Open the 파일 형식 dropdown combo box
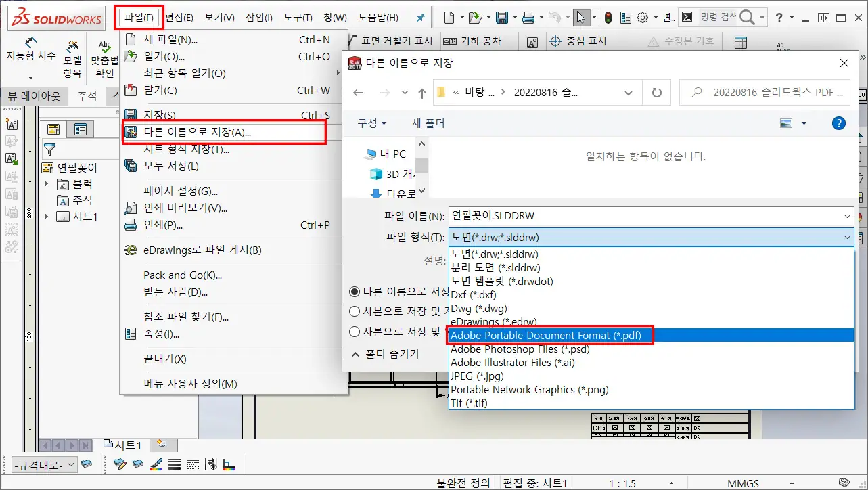 point(651,237)
